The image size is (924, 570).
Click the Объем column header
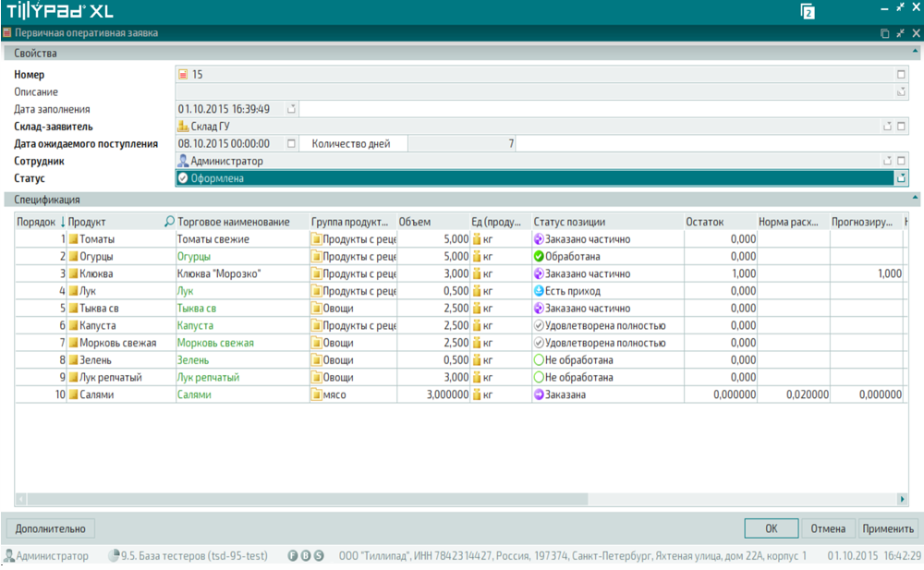[415, 222]
